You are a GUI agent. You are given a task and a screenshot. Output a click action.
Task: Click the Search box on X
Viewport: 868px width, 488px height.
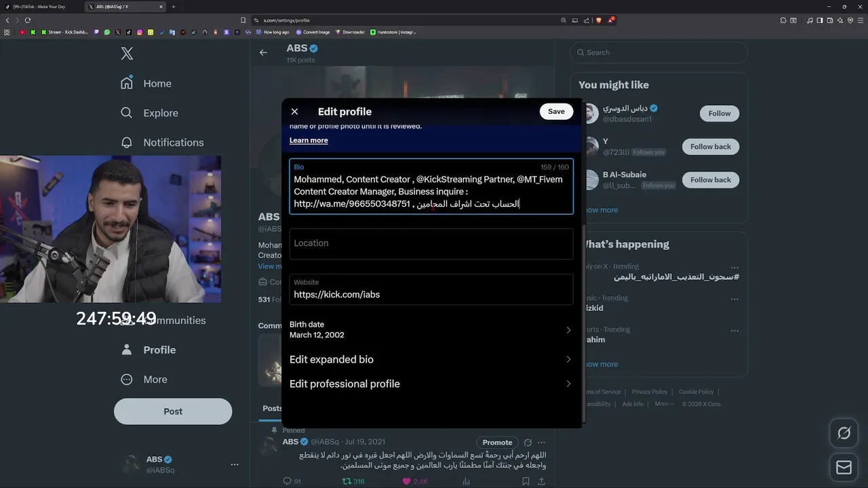pos(658,52)
